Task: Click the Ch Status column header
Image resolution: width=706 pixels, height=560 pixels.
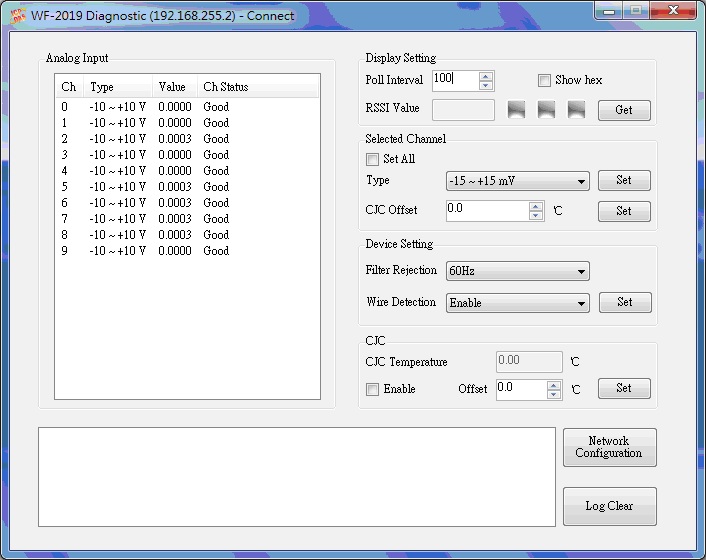Action: [x=258, y=86]
